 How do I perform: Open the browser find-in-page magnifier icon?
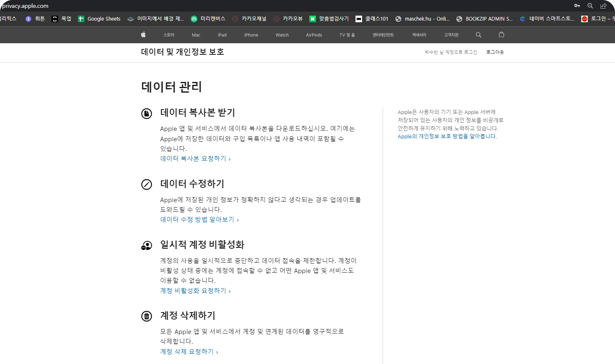pyautogui.click(x=590, y=6)
